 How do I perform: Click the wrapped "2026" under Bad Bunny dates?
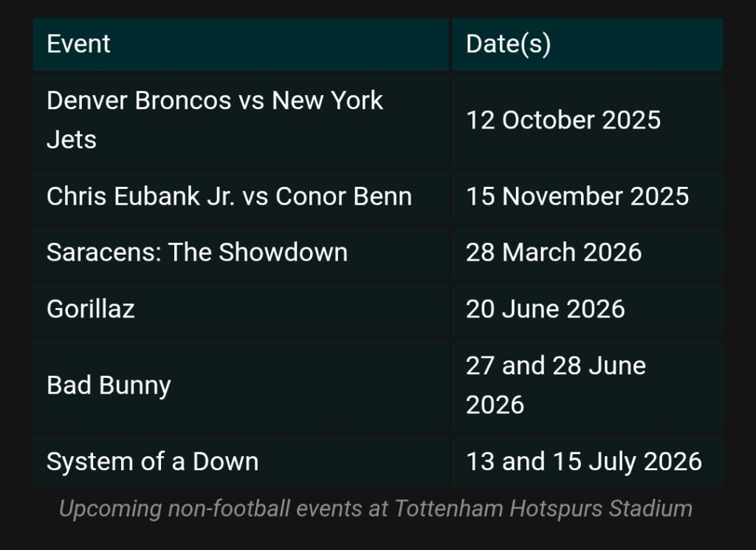495,405
